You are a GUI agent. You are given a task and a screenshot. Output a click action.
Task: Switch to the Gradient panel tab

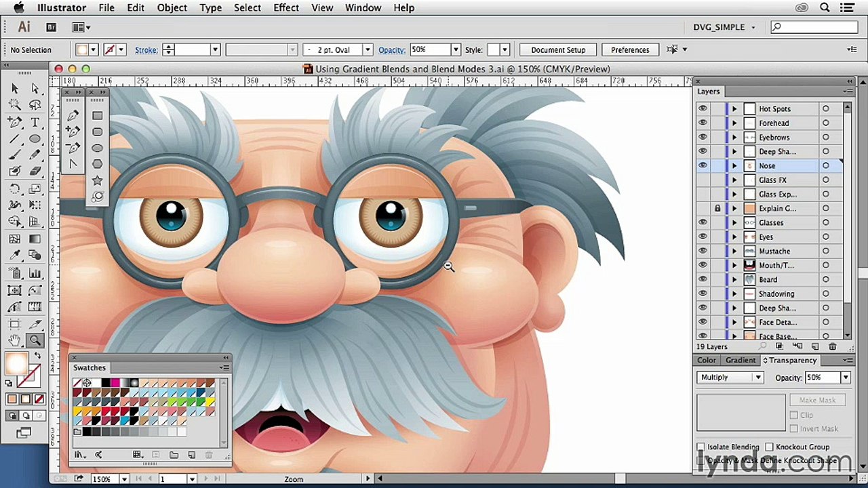740,360
